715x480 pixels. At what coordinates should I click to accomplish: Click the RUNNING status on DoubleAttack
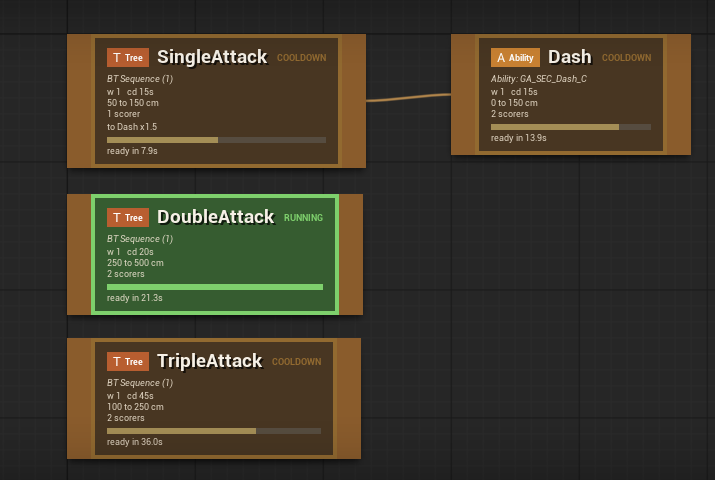click(x=303, y=218)
